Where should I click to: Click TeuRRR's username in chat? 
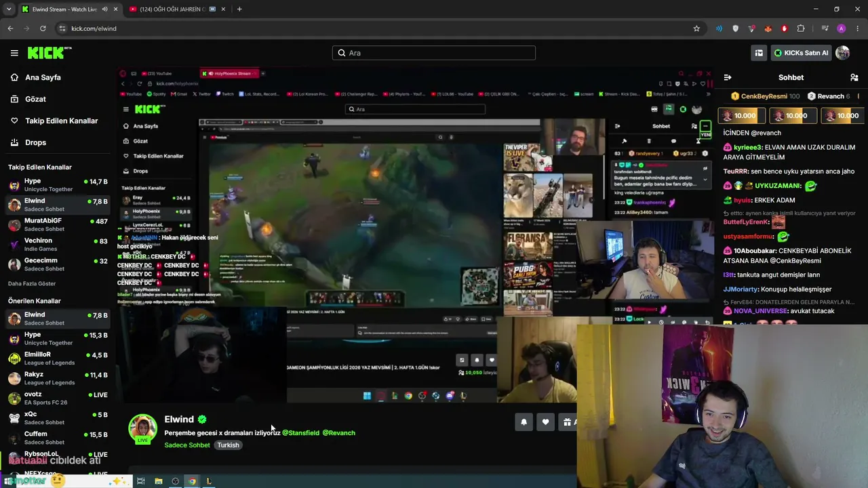click(736, 171)
